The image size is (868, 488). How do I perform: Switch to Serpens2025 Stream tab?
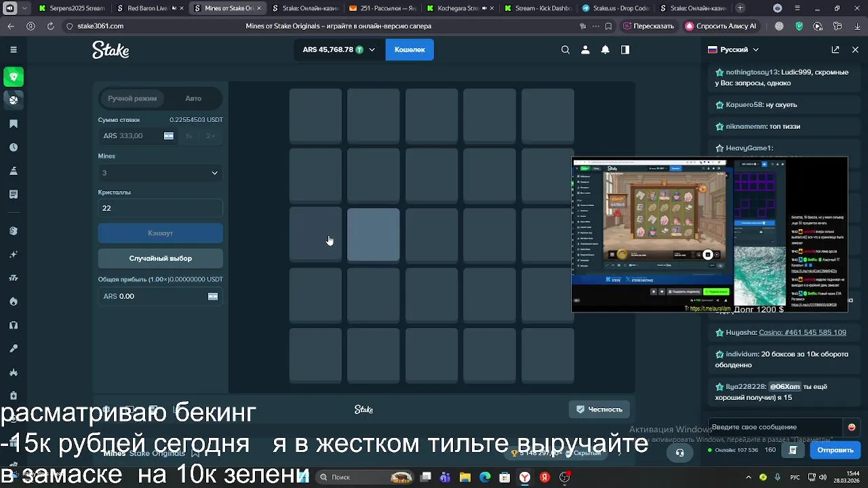[x=72, y=8]
